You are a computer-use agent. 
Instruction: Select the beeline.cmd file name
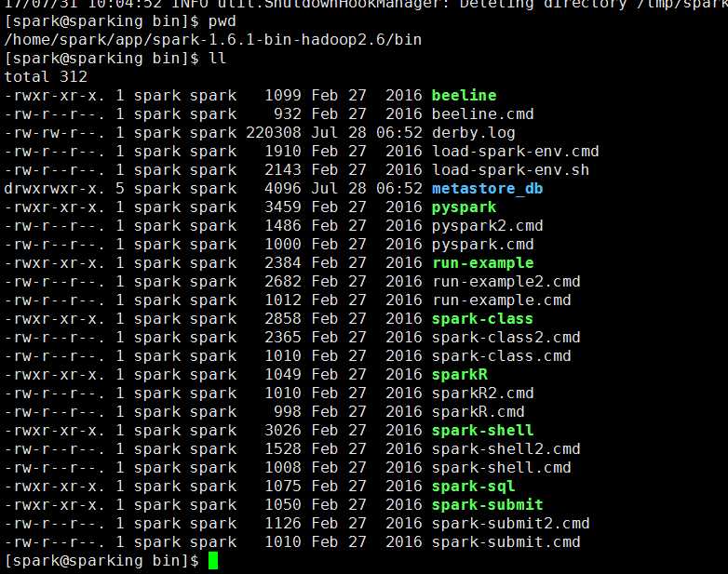[482, 114]
